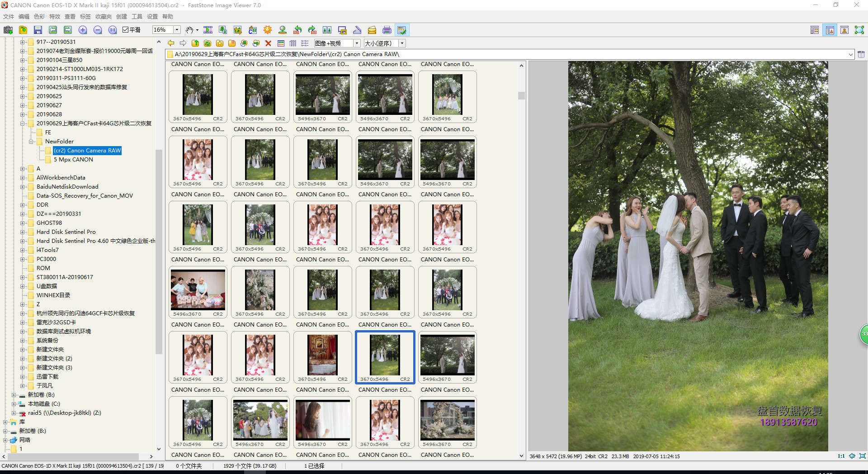Open the 图像+视频 file filter dropdown
The width and height of the screenshot is (868, 474).
[x=357, y=43]
